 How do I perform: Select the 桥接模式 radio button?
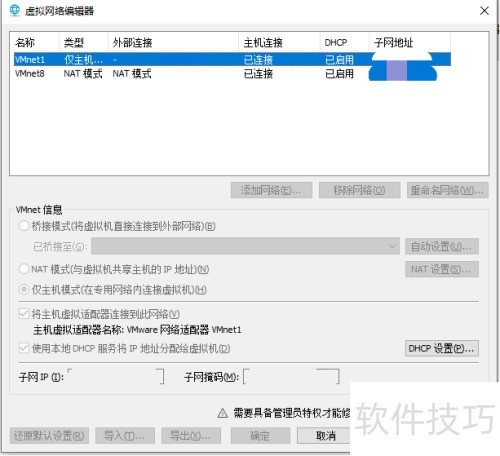coord(24,226)
